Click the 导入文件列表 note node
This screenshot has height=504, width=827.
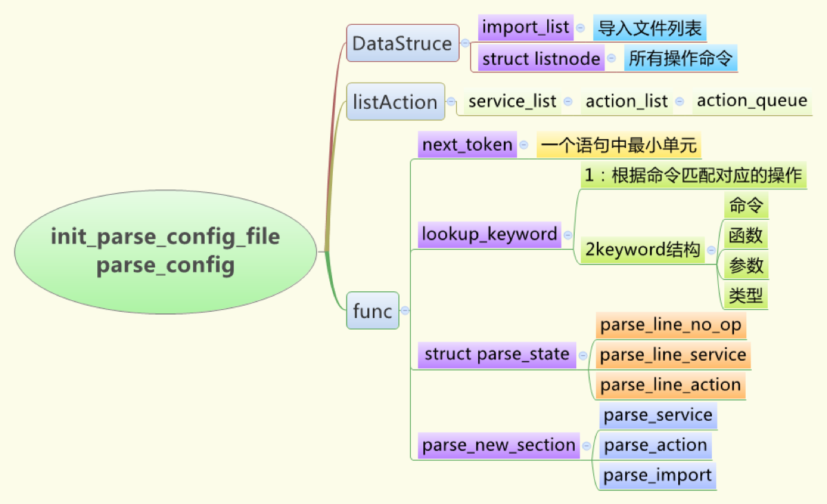649,28
